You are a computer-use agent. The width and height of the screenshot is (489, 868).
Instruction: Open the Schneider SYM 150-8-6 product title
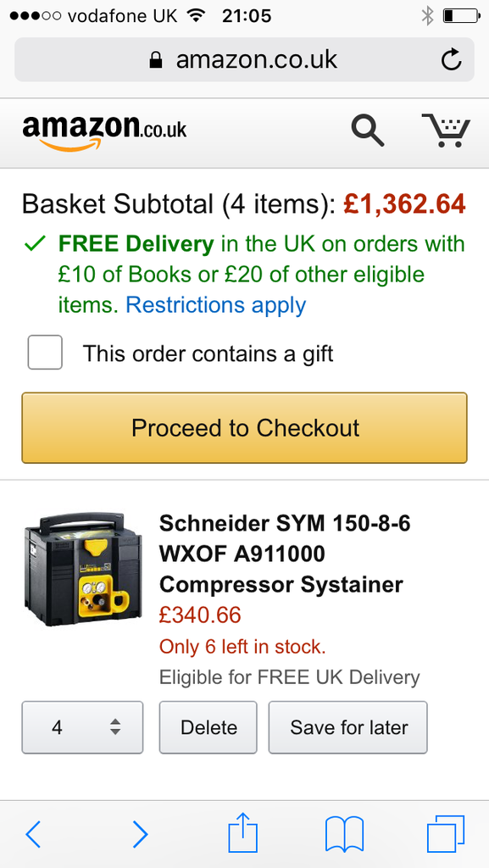pos(285,554)
